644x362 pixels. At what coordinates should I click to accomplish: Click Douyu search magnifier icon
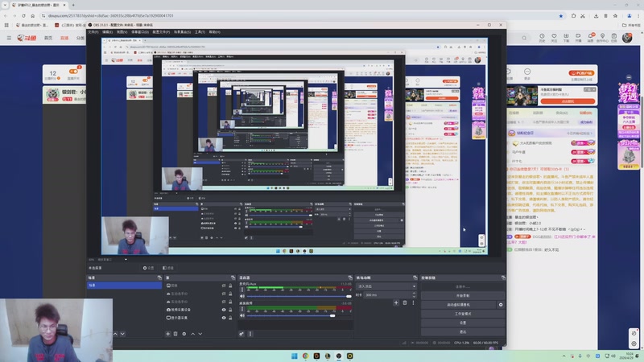pos(525,38)
